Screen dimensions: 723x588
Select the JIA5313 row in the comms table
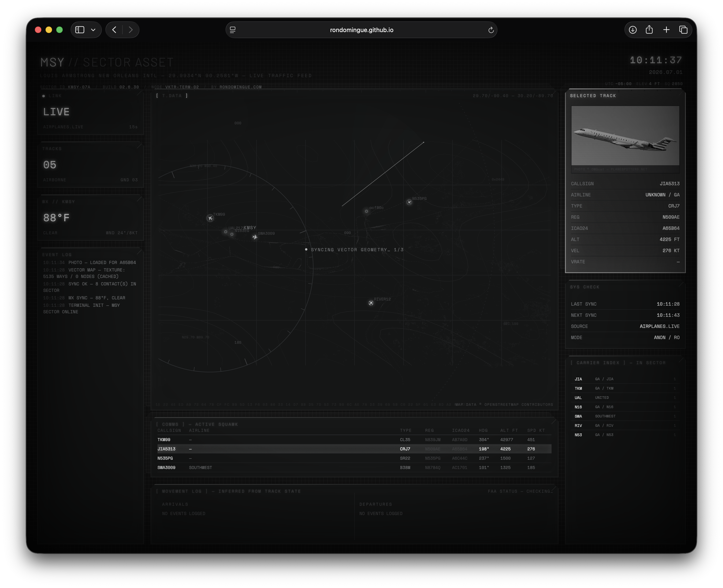coord(354,449)
